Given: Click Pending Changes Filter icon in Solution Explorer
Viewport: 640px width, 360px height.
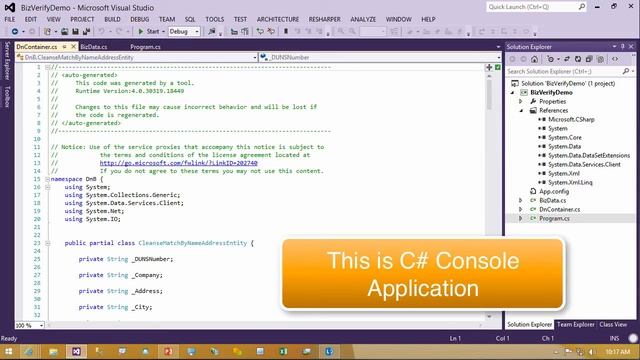Looking at the screenshot, I should (x=550, y=59).
